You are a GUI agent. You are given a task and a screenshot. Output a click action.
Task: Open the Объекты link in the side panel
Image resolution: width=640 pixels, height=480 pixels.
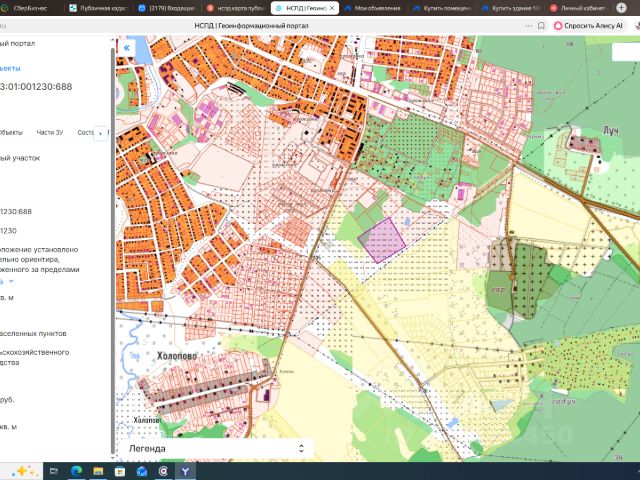coord(10,68)
